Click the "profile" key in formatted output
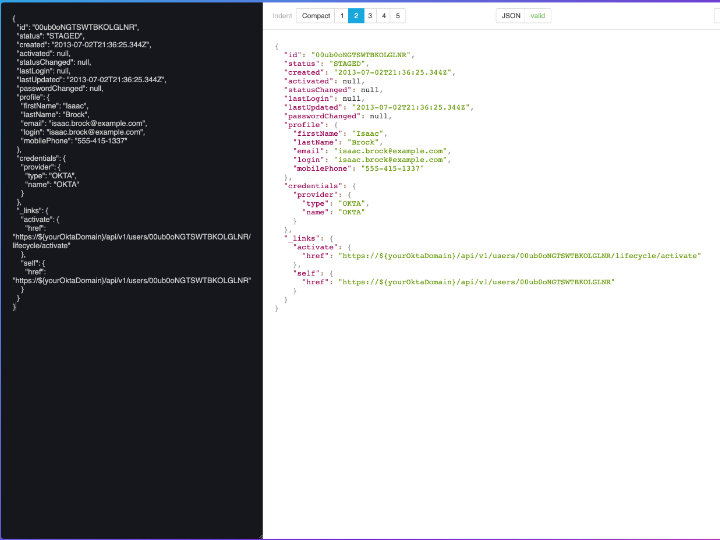The image size is (720, 540). [x=304, y=125]
